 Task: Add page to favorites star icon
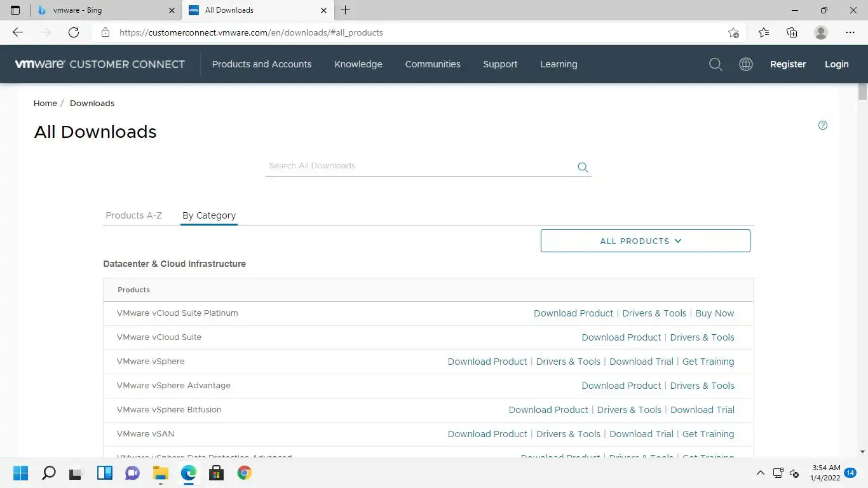tap(733, 32)
